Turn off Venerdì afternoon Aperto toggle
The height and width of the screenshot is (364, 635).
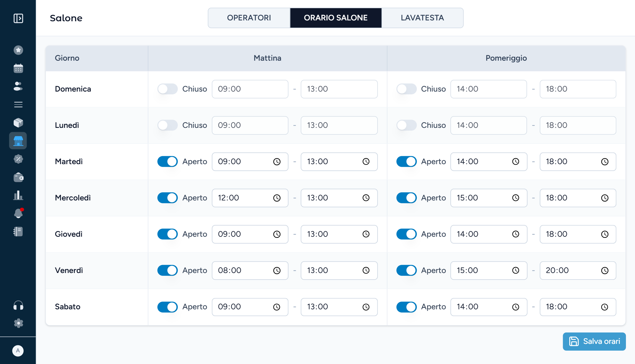coord(406,270)
